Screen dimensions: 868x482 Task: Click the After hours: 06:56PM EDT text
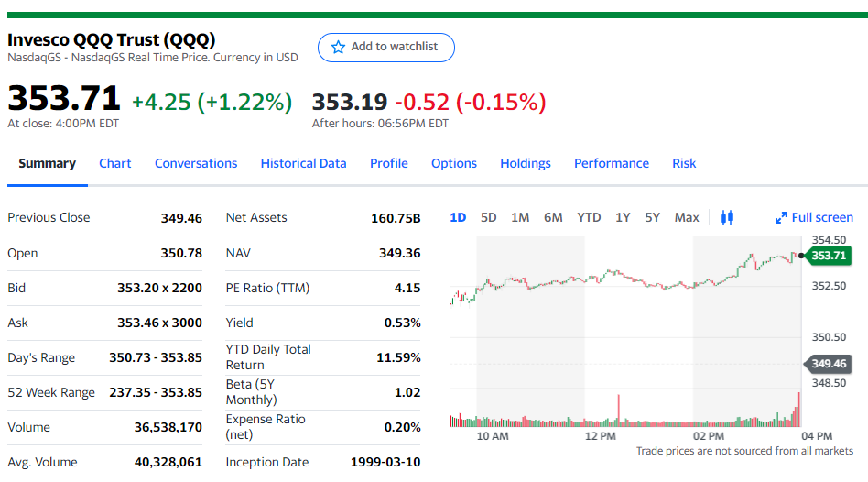(380, 124)
